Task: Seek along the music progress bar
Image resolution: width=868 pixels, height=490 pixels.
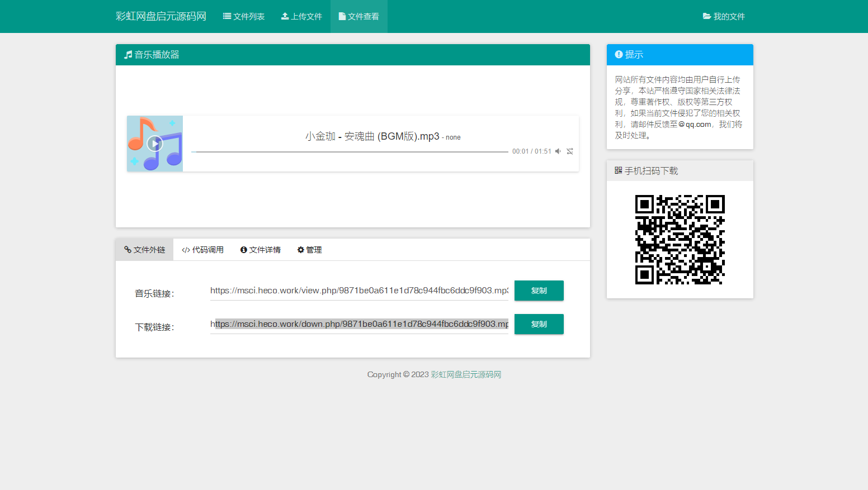Action: pyautogui.click(x=350, y=151)
